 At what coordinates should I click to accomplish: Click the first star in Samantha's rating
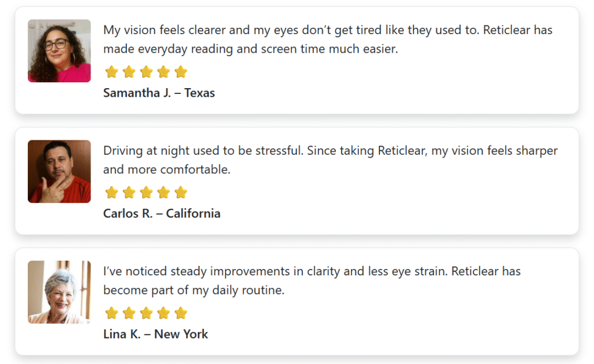pos(111,72)
